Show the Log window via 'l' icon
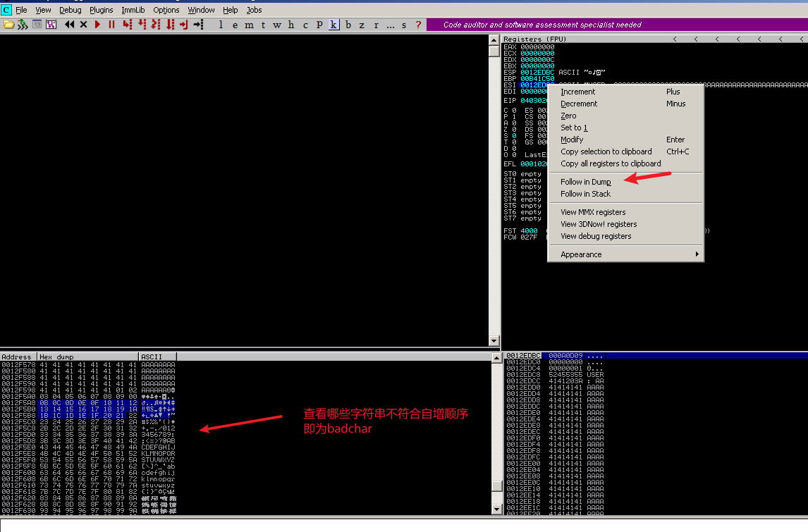 tap(221, 24)
